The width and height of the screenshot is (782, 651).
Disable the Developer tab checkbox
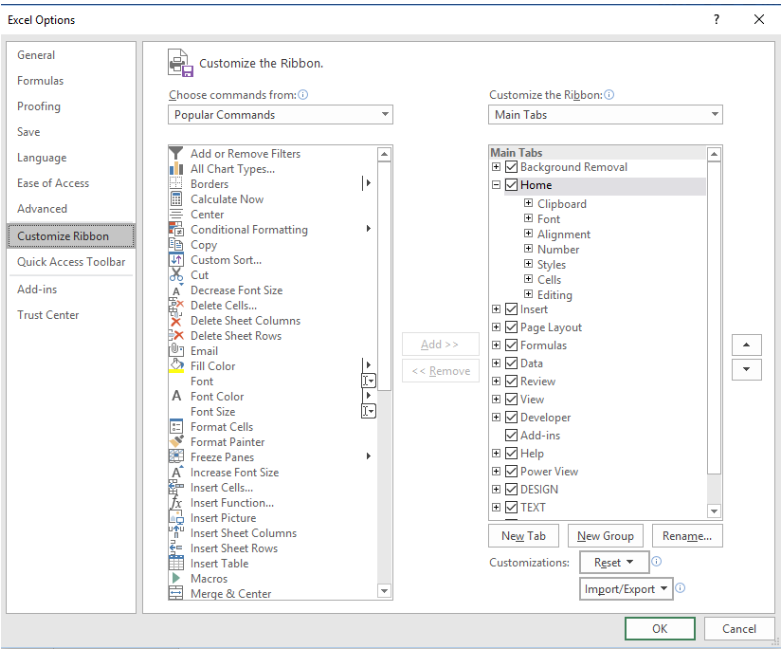point(511,417)
